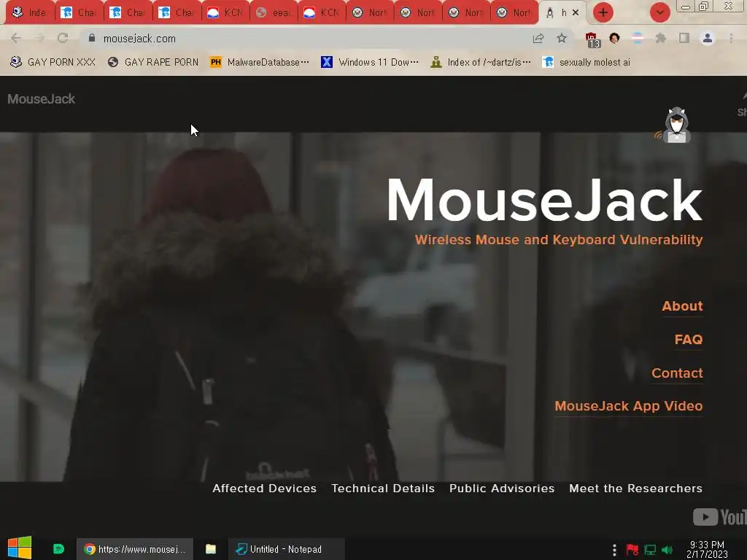This screenshot has width=747, height=560.
Task: Open extension with 13 badge
Action: (x=592, y=39)
